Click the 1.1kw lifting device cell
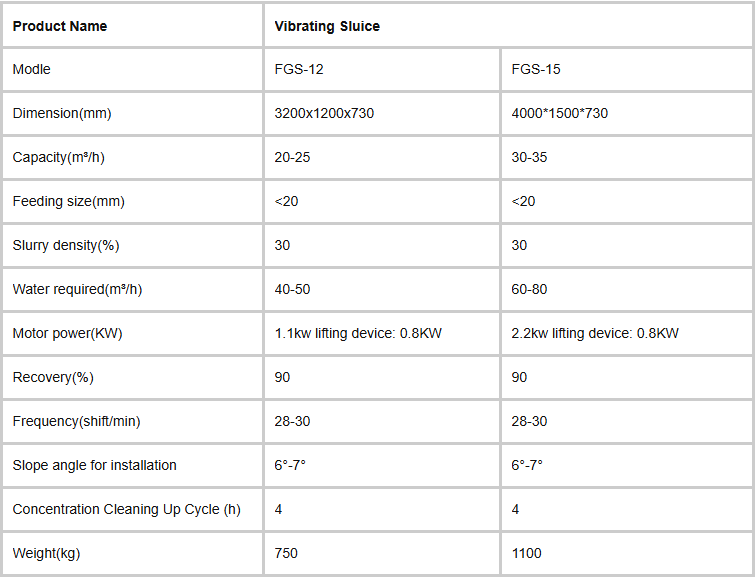 (x=358, y=334)
